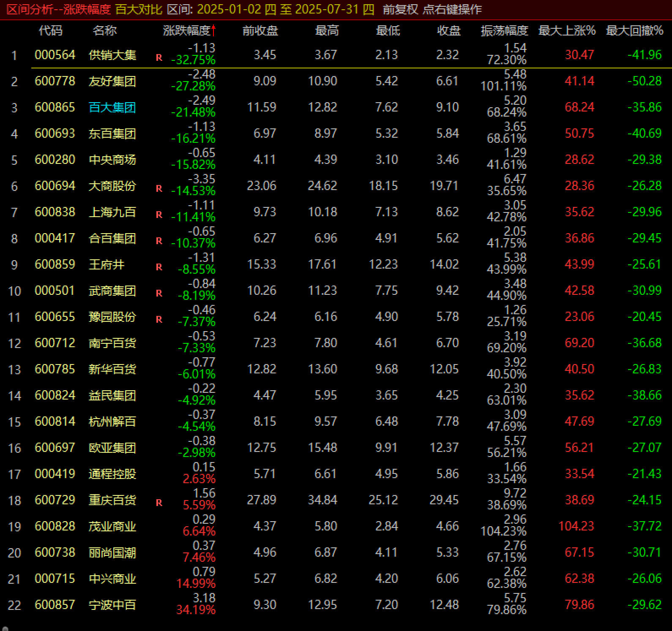Select stock name 宁波中百
Screen dimensions: 672x631
click(112, 605)
